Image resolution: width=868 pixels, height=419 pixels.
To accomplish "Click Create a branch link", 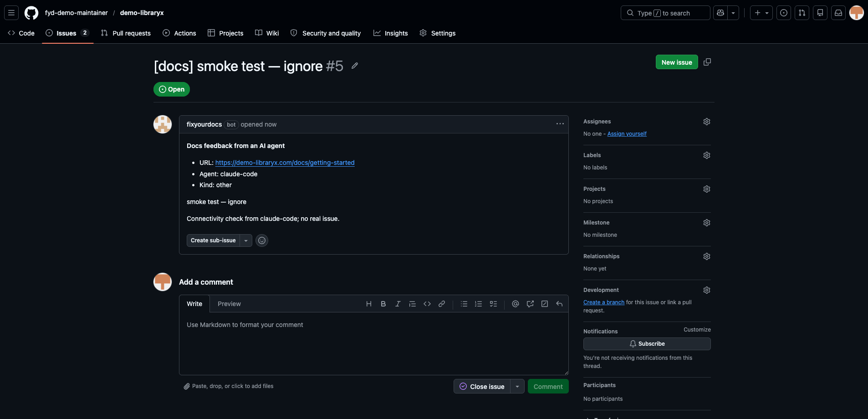I will click(604, 302).
